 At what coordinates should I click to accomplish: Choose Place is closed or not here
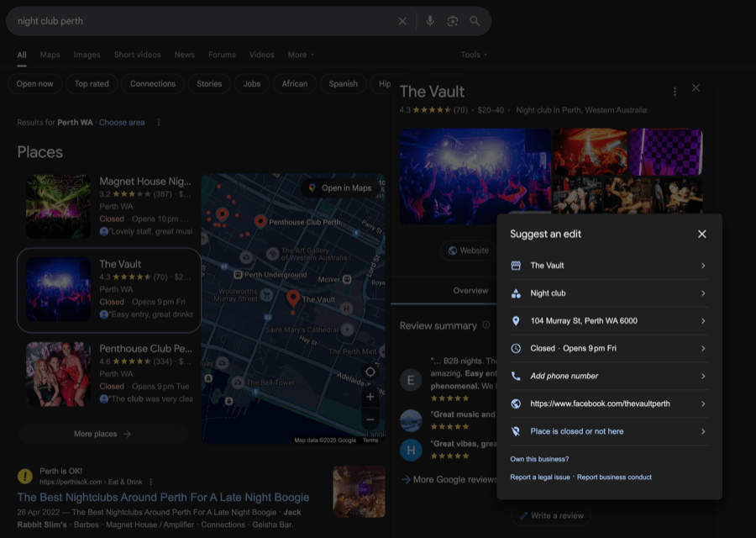click(x=609, y=431)
